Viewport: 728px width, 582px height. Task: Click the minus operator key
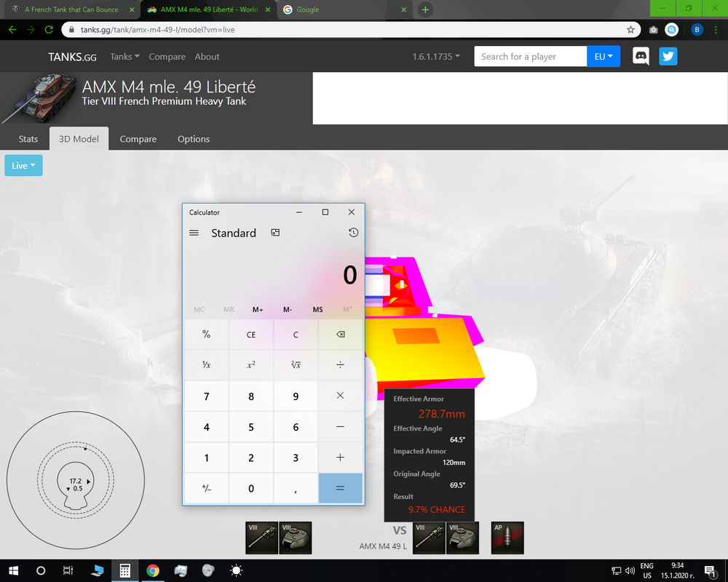tap(340, 426)
